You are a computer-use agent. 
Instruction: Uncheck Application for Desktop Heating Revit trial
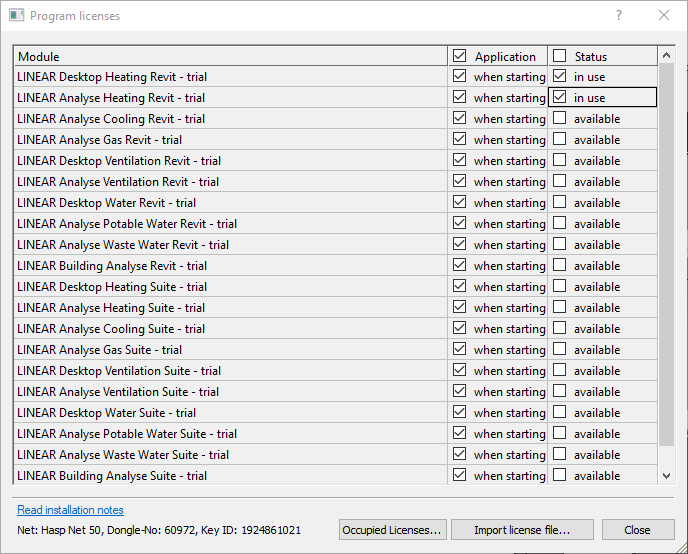pyautogui.click(x=459, y=76)
